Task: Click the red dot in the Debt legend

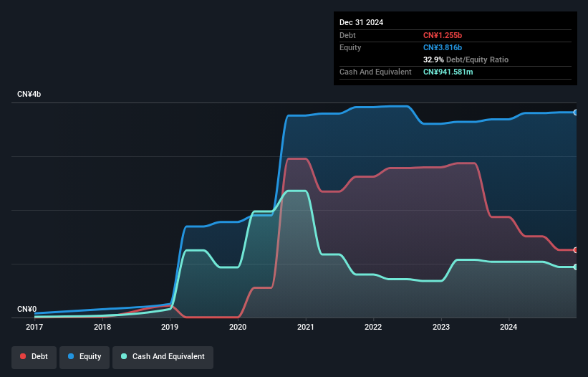Action: (x=24, y=356)
